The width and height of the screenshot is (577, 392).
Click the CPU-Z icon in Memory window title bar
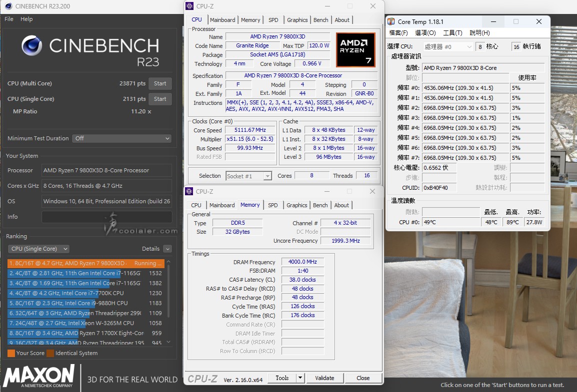coord(189,191)
